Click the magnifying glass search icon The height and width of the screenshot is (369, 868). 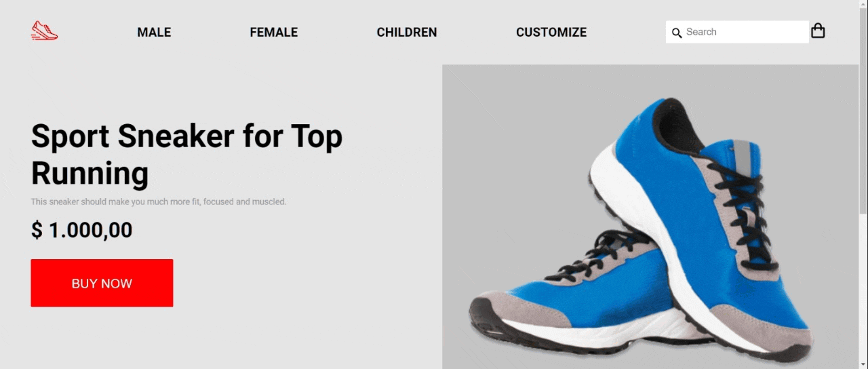[x=677, y=33]
